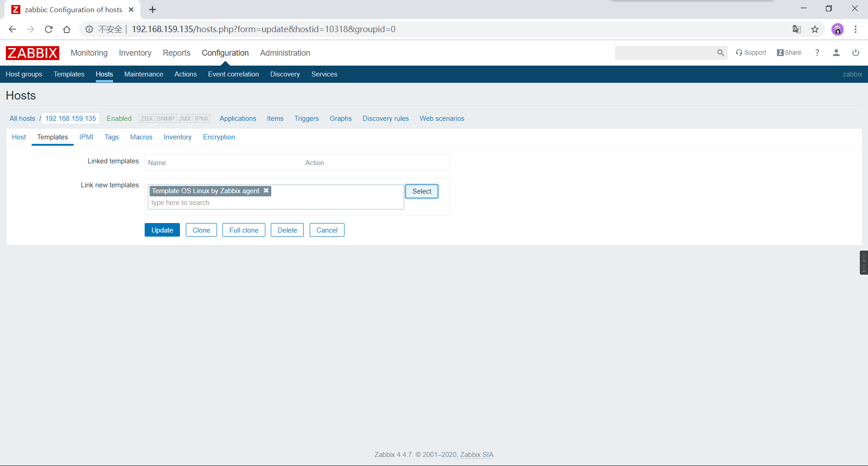Click the sign out power icon
The height and width of the screenshot is (466, 868).
tap(856, 53)
